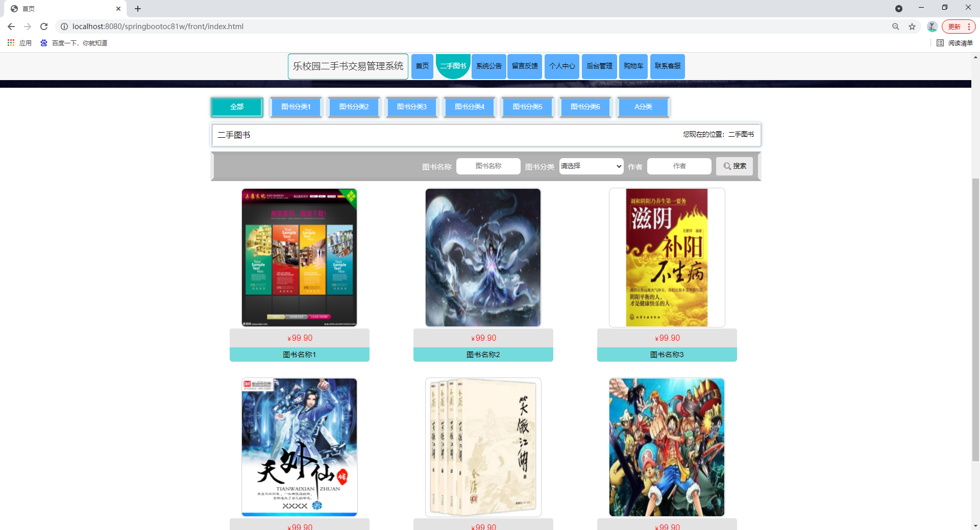Go to 首页 in navigation menu
Viewport: 980px width, 530px height.
coord(422,66)
